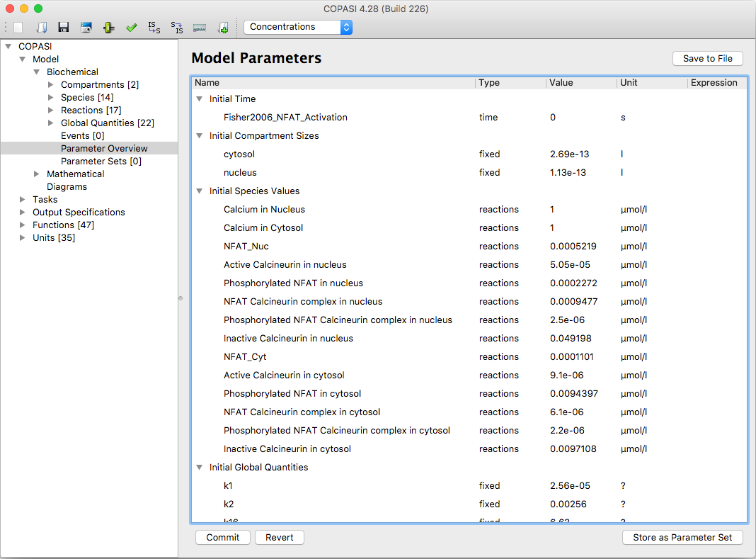Image resolution: width=756 pixels, height=559 pixels.
Task: Expand the Species [14] tree node
Action: pos(51,98)
